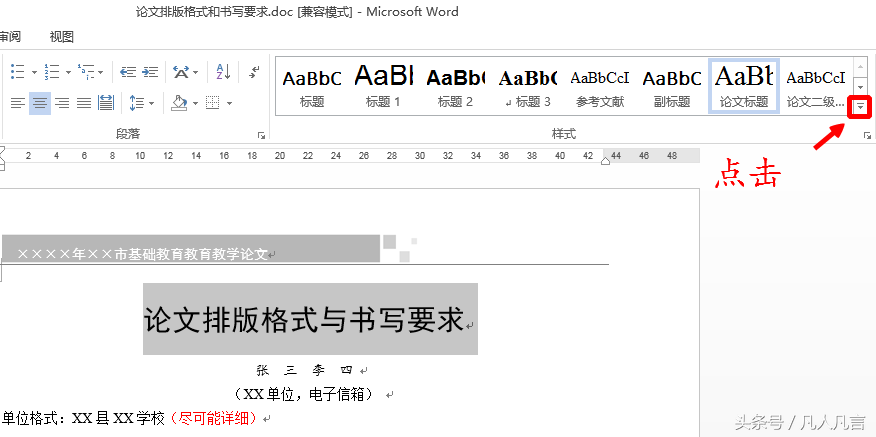Apply the 标题 1 style
Viewport: 876px width, 437px height.
(x=383, y=87)
